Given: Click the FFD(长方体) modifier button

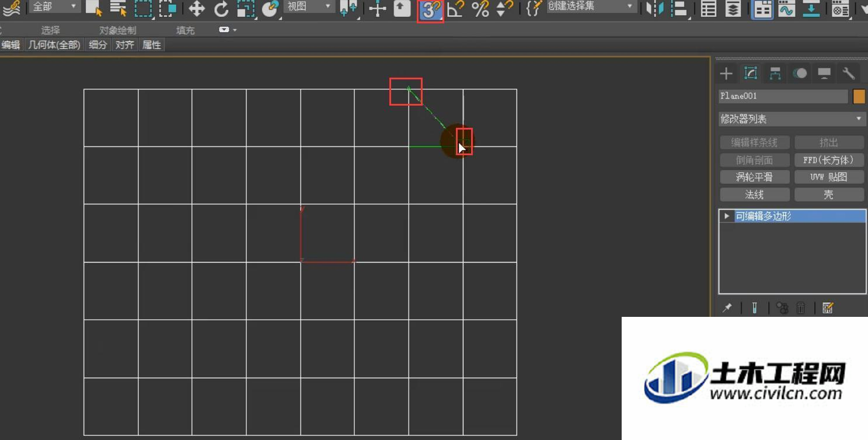Looking at the screenshot, I should click(829, 160).
